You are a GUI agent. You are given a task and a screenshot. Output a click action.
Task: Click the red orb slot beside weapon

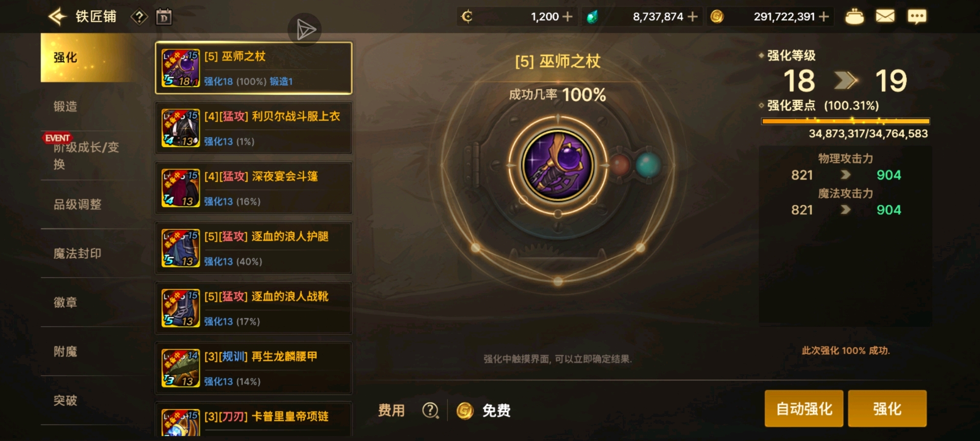coord(619,165)
